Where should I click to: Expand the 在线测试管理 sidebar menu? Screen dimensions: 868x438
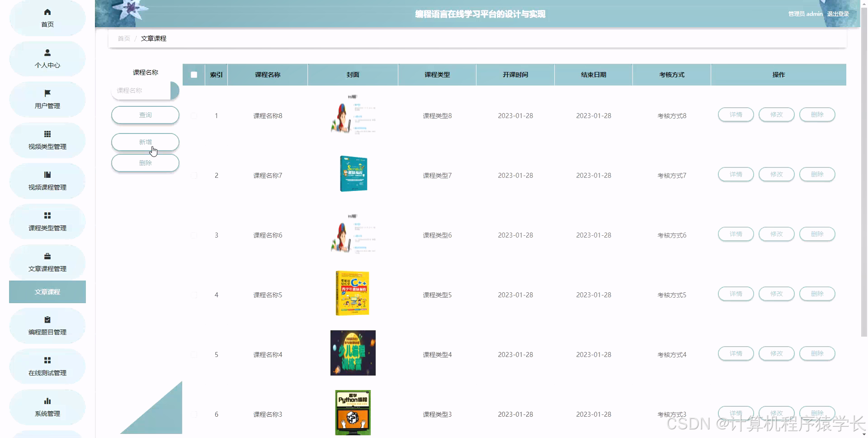pos(47,367)
